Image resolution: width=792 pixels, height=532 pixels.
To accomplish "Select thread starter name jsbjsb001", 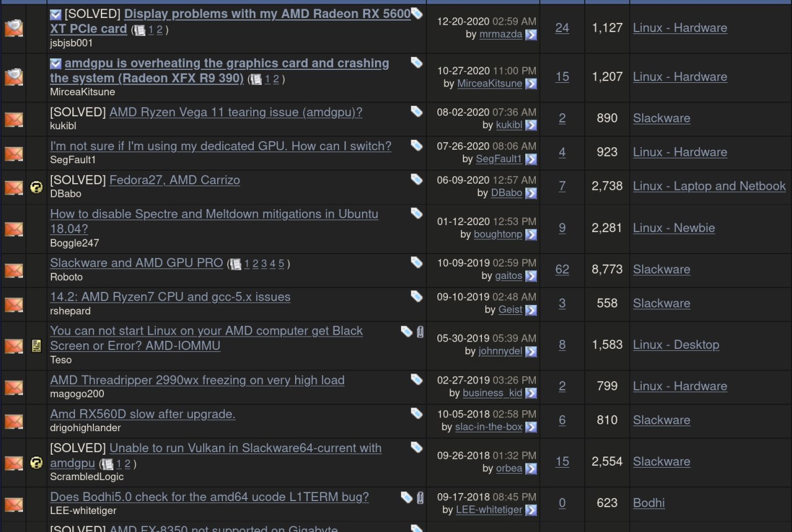I will (x=71, y=43).
